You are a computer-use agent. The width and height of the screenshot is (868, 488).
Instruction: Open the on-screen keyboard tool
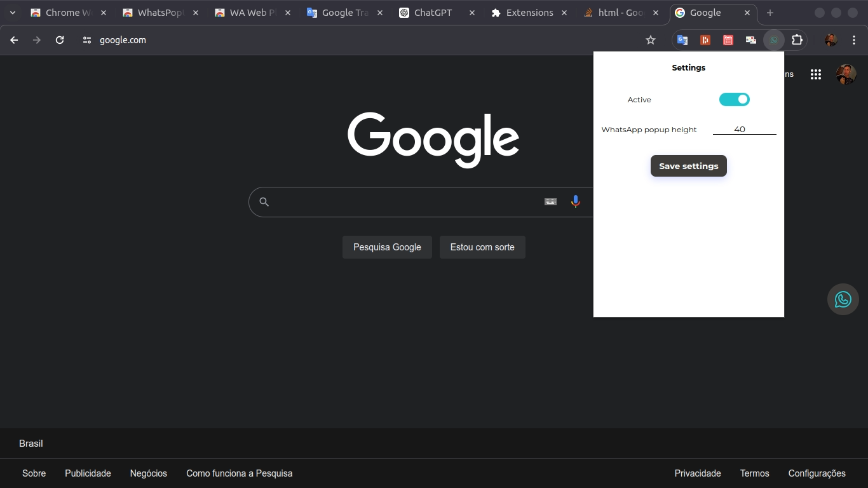(550, 201)
